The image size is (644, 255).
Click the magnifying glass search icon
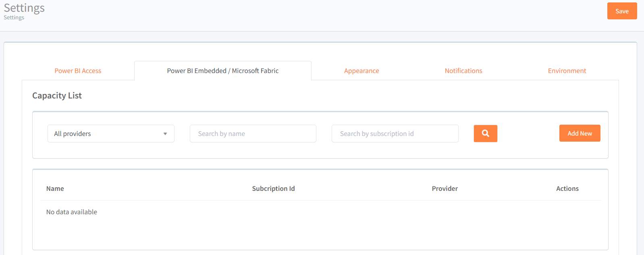(x=485, y=134)
